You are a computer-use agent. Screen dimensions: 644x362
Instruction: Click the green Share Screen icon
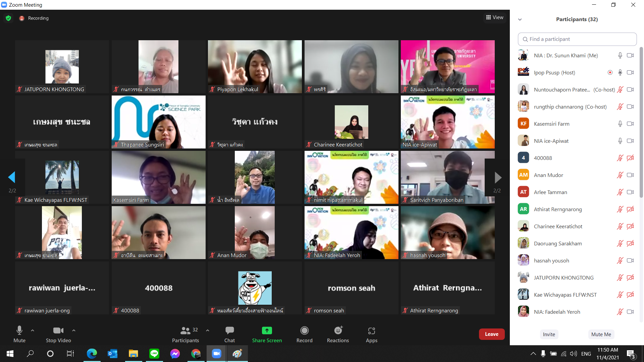pos(267,331)
